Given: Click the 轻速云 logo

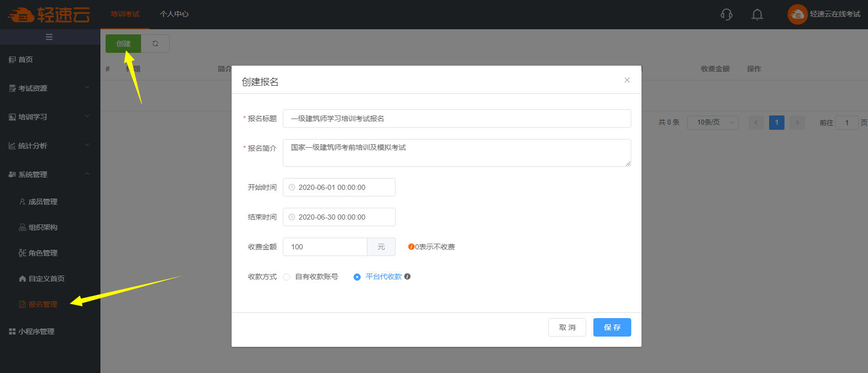Looking at the screenshot, I should click(x=49, y=14).
